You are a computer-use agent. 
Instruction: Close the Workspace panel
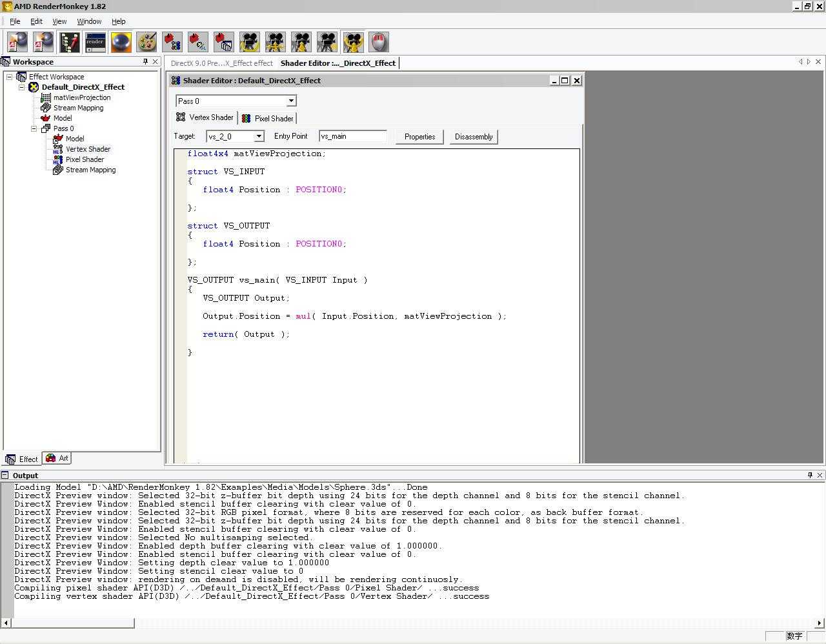pyautogui.click(x=155, y=61)
